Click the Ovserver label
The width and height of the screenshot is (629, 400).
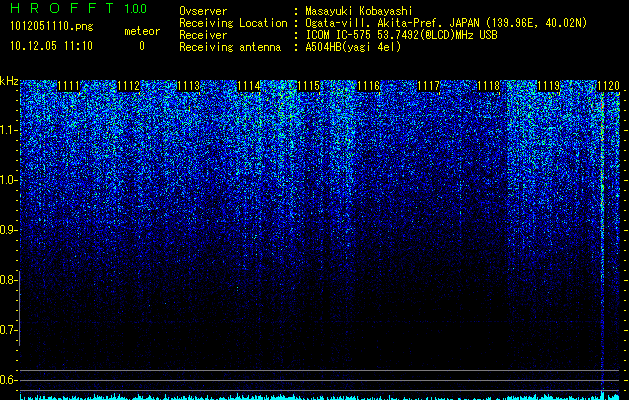point(203,11)
